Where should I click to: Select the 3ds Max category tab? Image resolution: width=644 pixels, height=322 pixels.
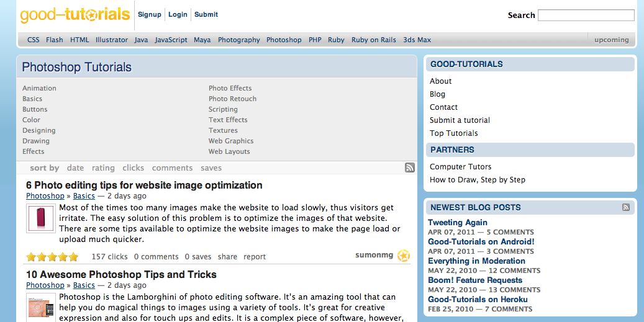(x=417, y=40)
